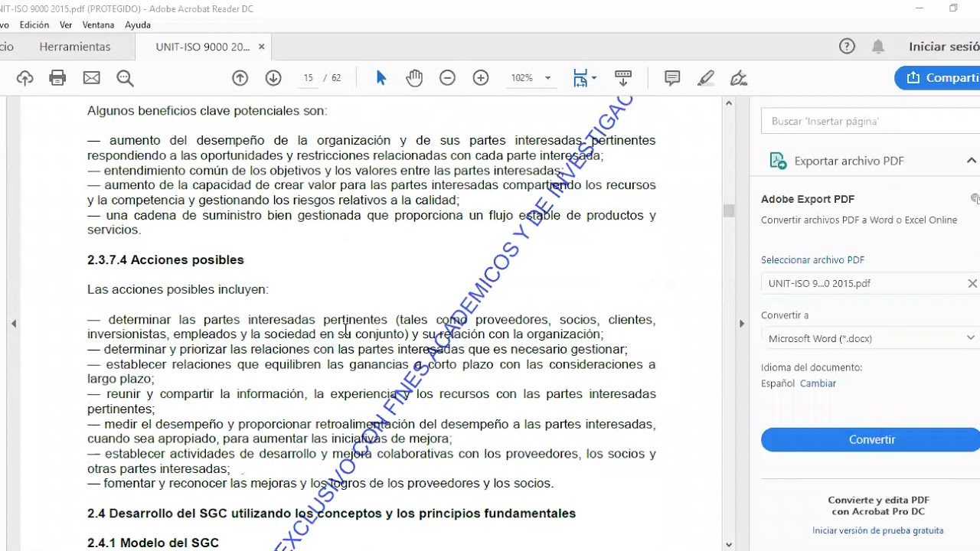This screenshot has width=980, height=551.
Task: Click the Seleccionar archivo PDF link
Action: click(x=812, y=260)
